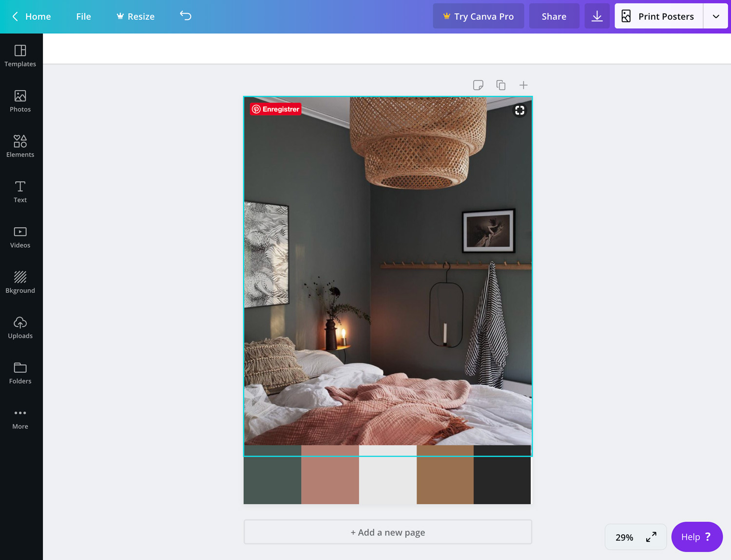Click the Share button
The width and height of the screenshot is (731, 560).
554,16
